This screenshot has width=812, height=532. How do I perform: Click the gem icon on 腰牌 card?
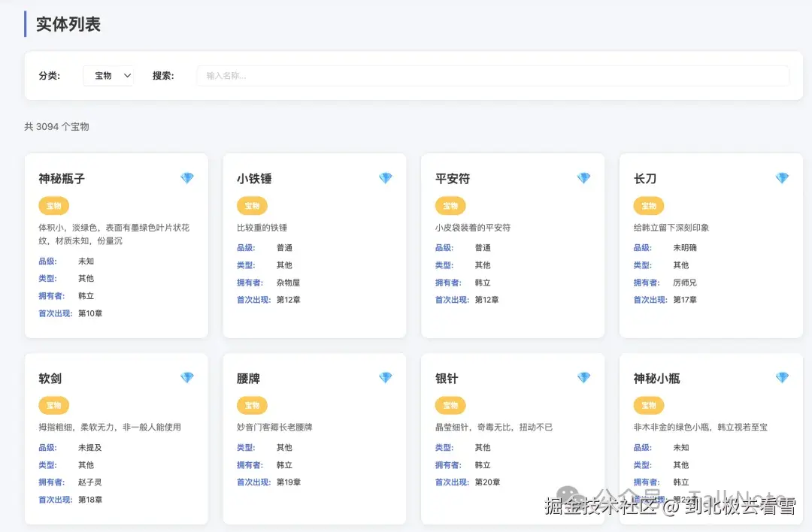click(x=385, y=378)
